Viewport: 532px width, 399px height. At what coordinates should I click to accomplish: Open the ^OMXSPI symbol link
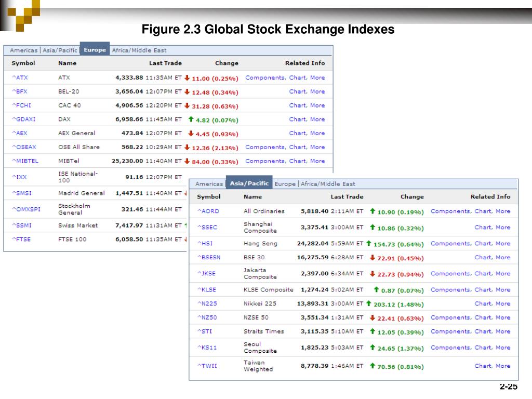(26, 209)
